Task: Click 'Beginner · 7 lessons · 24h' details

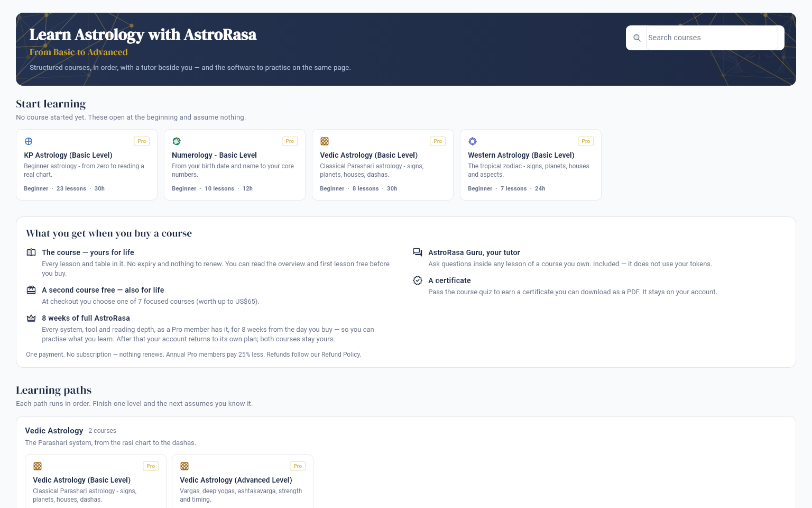Action: tap(506, 188)
